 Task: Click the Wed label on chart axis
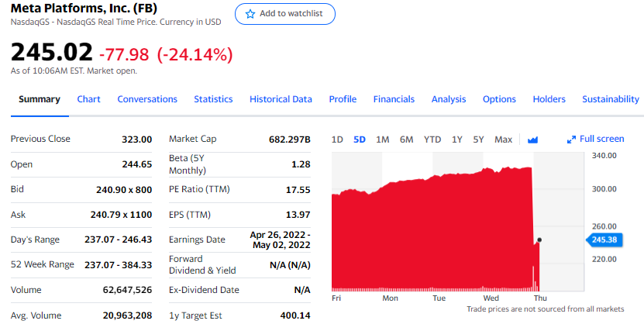491,298
